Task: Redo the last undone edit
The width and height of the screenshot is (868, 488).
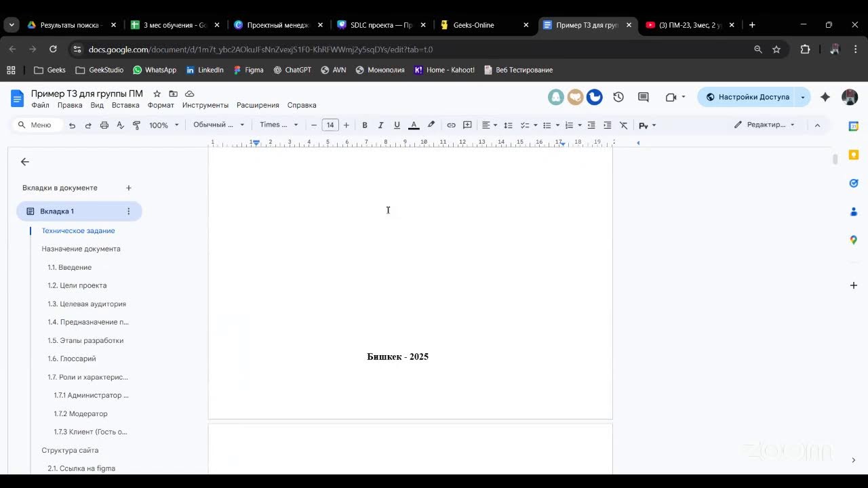Action: [88, 125]
